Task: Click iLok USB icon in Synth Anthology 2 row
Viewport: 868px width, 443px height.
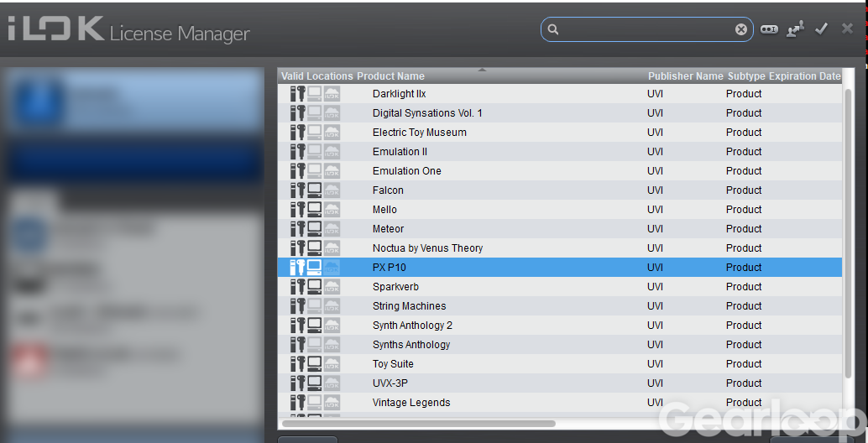Action: click(x=298, y=326)
